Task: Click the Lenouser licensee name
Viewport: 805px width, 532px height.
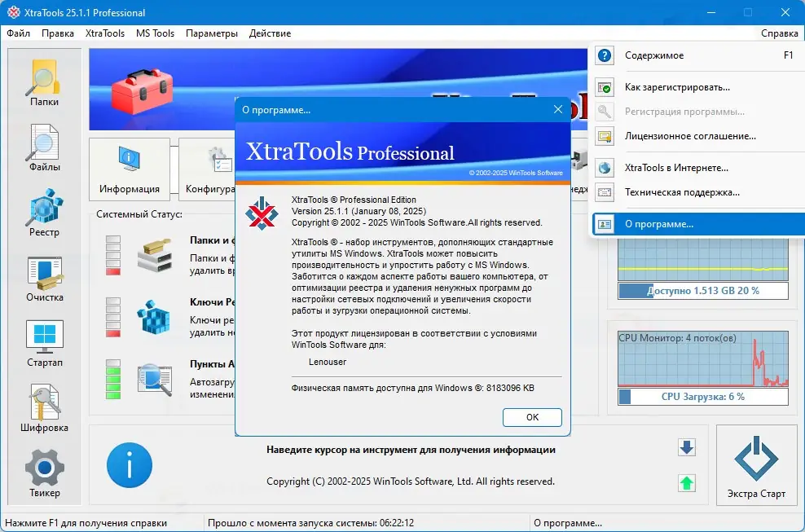Action: [x=328, y=362]
